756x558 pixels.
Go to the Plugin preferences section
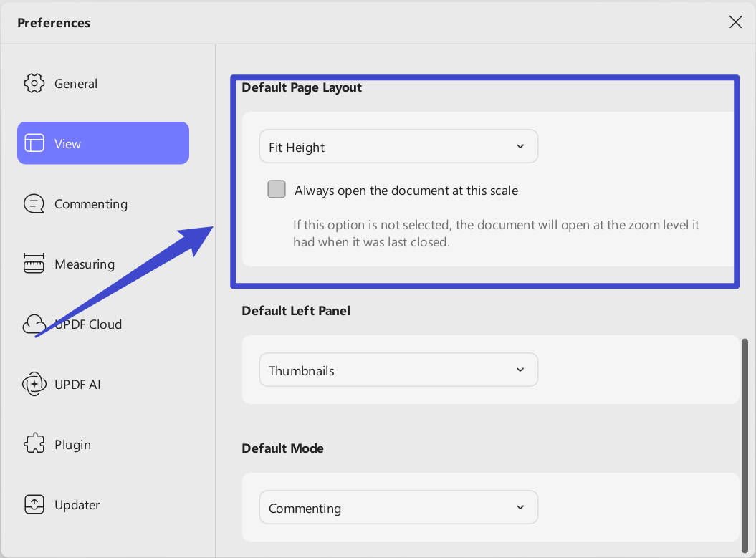72,445
